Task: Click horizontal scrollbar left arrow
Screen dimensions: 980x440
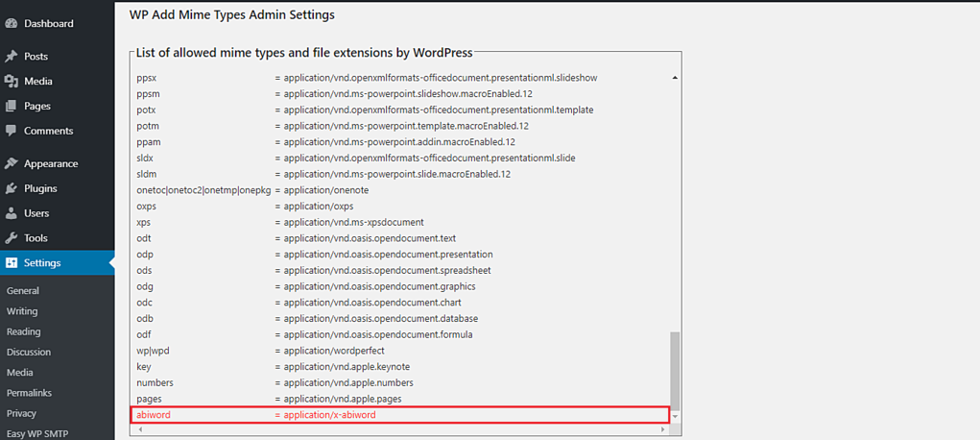Action: click(x=139, y=430)
